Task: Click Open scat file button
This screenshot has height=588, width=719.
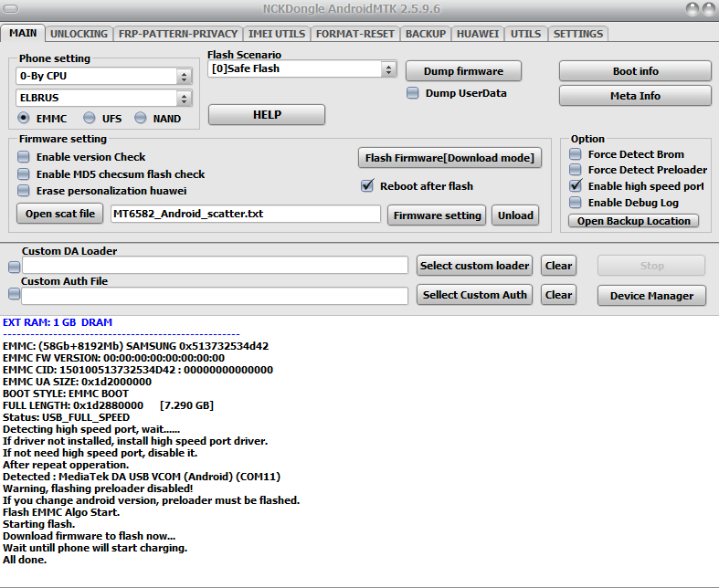Action: pyautogui.click(x=60, y=214)
